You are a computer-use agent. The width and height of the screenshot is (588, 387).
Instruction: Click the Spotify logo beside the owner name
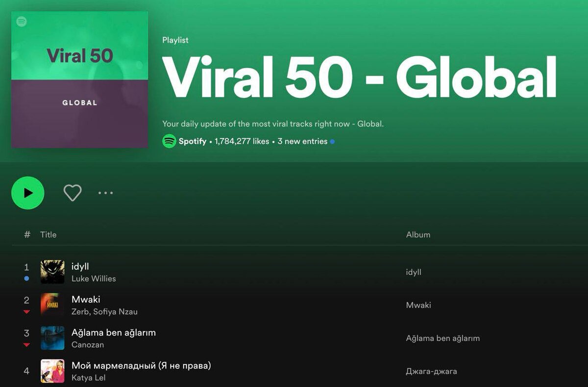[169, 141]
